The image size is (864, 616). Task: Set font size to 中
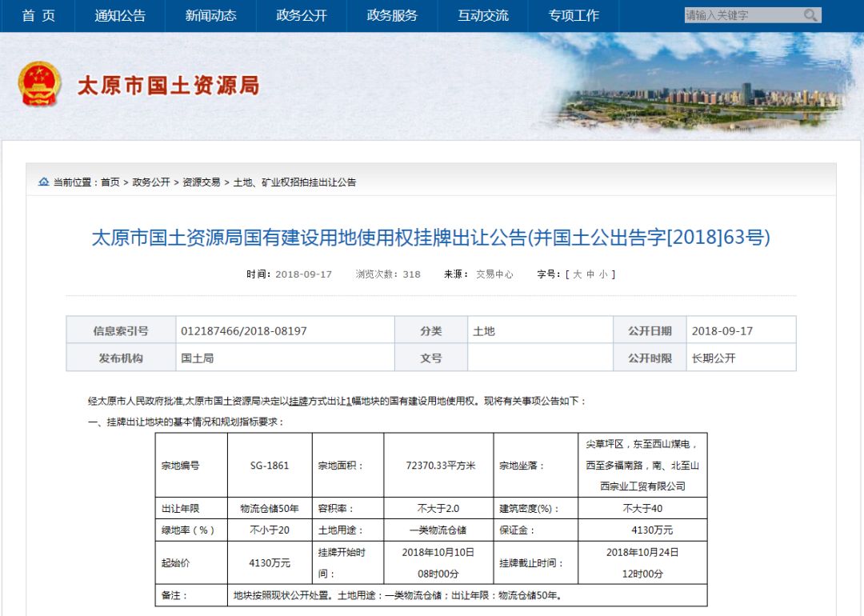tap(590, 274)
